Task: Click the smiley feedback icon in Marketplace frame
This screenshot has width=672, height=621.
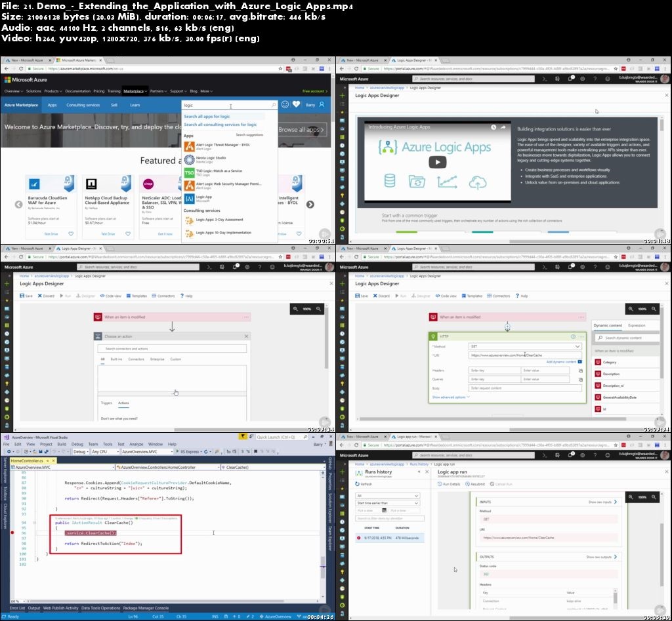Action: [285, 104]
